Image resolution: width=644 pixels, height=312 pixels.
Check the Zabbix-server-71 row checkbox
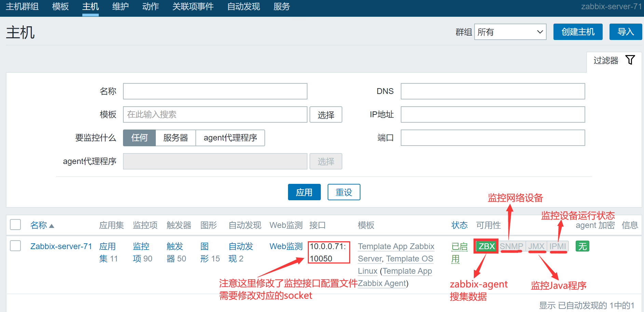pyautogui.click(x=15, y=246)
